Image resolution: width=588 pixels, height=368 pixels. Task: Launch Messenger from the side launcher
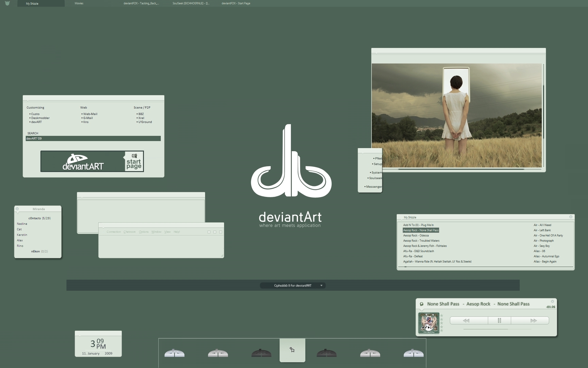point(374,187)
